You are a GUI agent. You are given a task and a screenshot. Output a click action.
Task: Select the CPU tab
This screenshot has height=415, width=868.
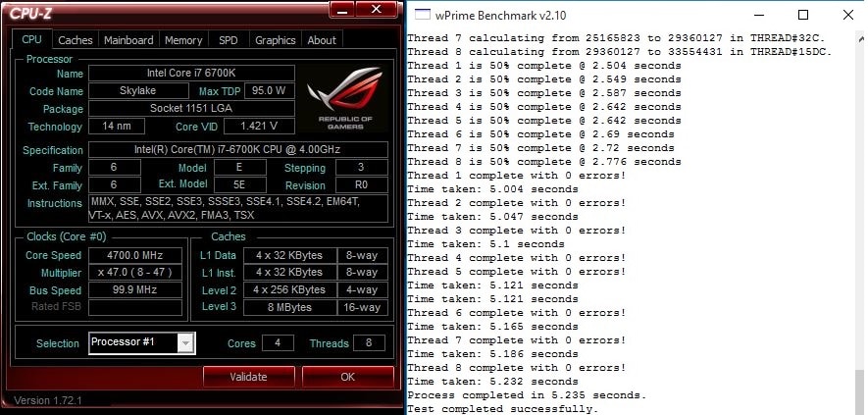[x=31, y=39]
